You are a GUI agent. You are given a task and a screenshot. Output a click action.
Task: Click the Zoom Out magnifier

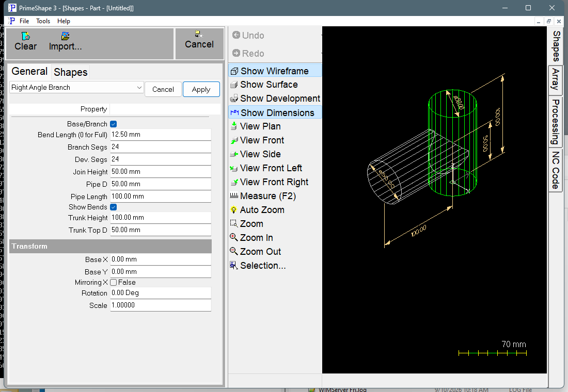234,251
